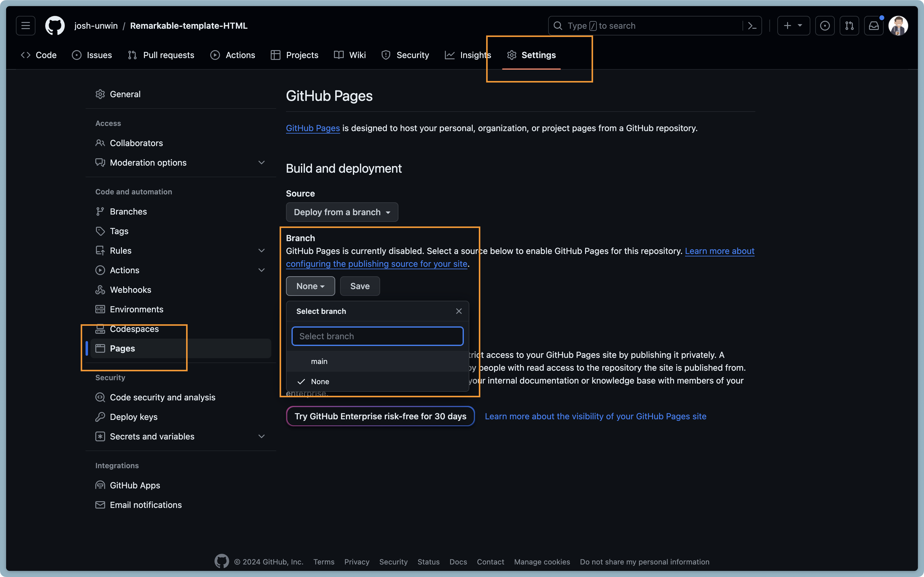Focus the Select branch filter field
This screenshot has height=577, width=924.
[377, 336]
